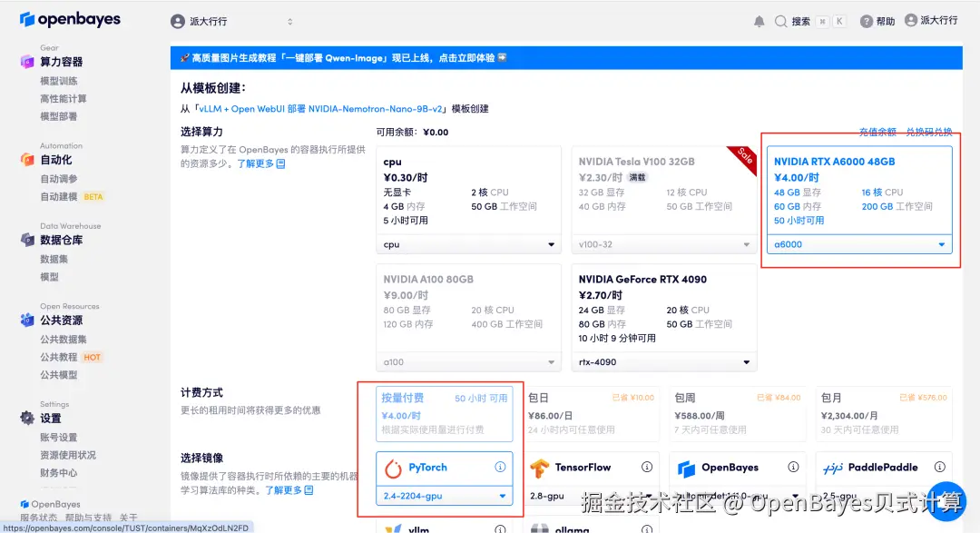Choose 包周 billing option
Image resolution: width=980 pixels, height=533 pixels.
click(x=738, y=413)
